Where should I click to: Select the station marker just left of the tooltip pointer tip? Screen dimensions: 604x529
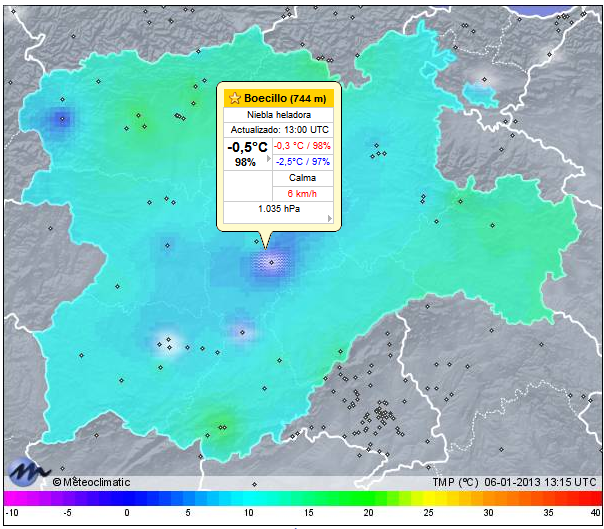[257, 242]
